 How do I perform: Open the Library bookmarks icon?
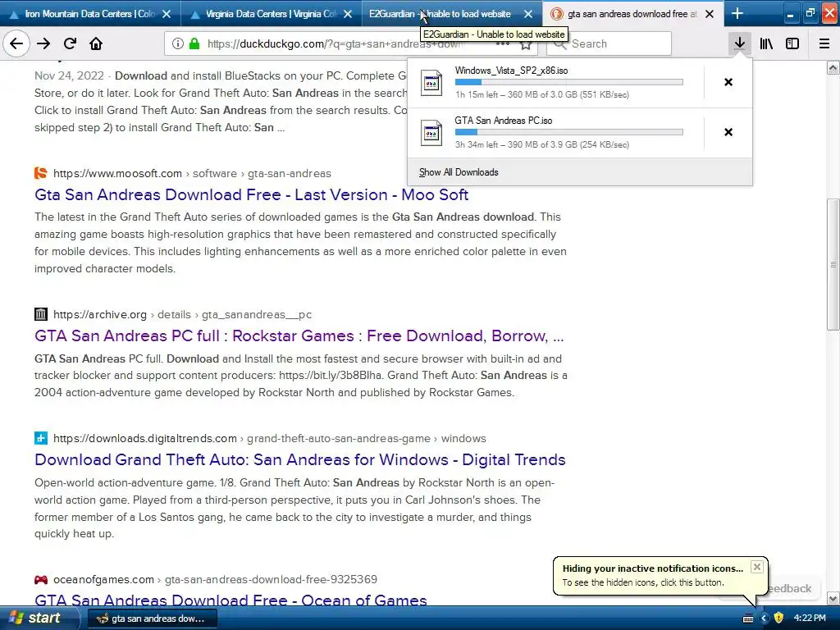tap(766, 44)
